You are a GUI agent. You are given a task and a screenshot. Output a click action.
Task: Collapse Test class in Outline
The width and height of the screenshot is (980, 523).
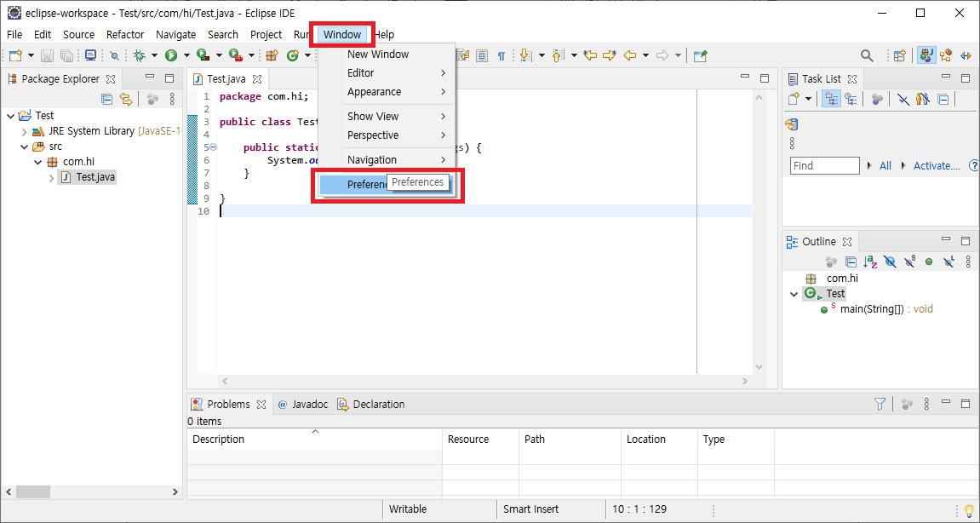[x=794, y=294]
